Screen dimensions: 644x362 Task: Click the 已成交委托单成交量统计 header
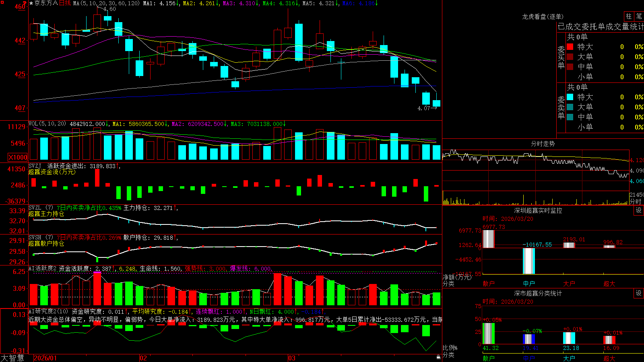(x=601, y=27)
